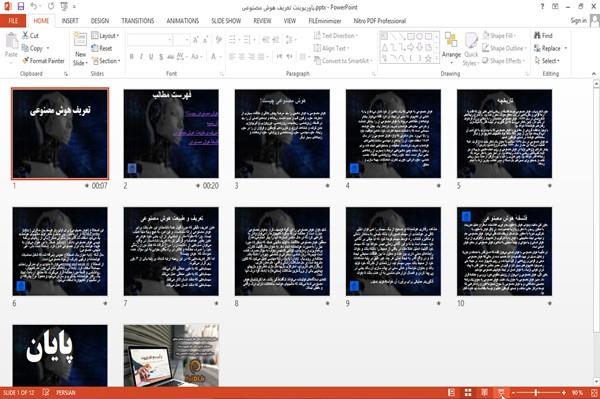This screenshot has height=399, width=600.
Task: Select slide 12 laptop thumbnail
Action: [x=171, y=355]
